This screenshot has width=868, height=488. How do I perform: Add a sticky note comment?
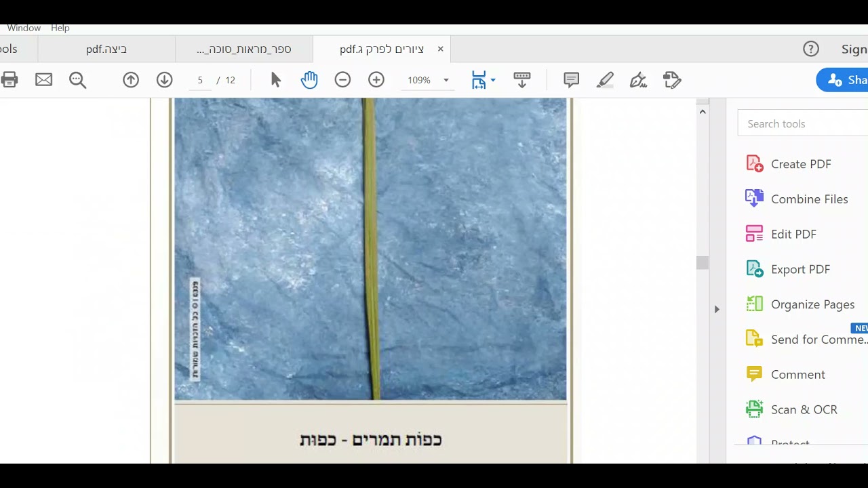click(572, 80)
